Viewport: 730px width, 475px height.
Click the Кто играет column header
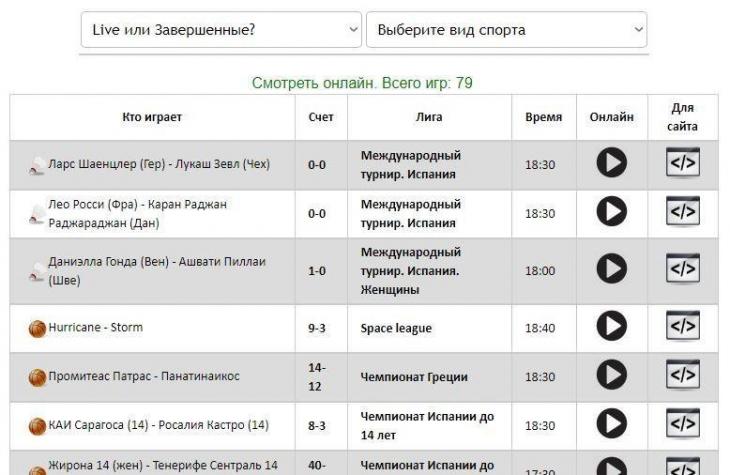tap(152, 117)
